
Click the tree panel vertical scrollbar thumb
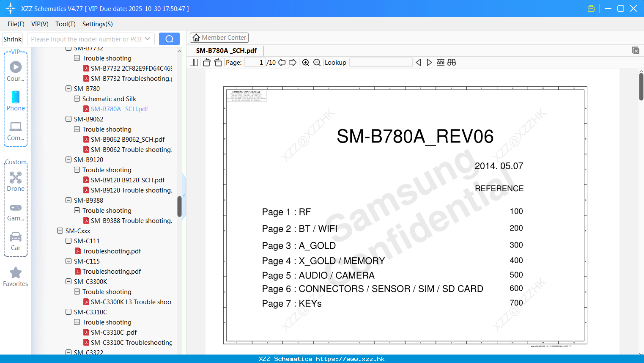point(179,206)
